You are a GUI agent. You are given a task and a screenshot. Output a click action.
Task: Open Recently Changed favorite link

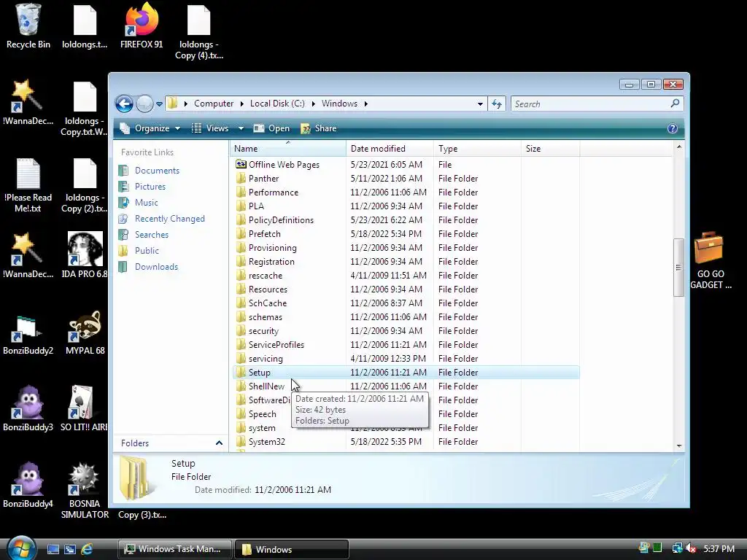pos(169,219)
